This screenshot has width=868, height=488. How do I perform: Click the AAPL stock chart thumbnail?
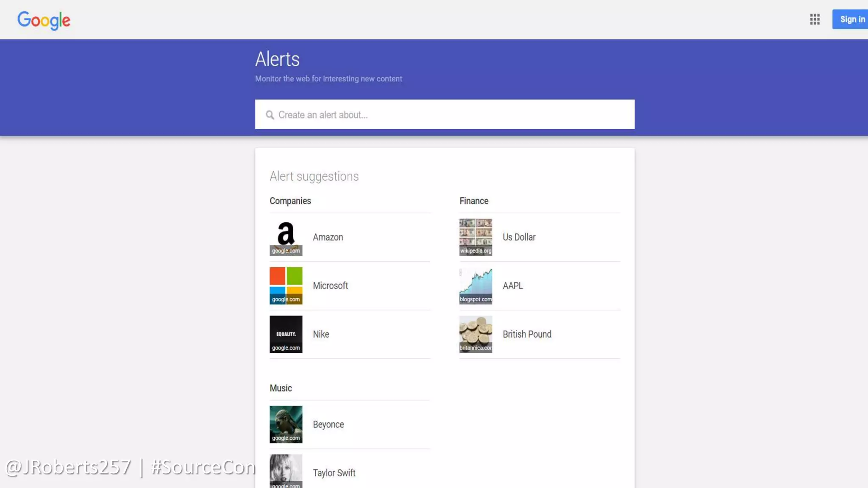(476, 285)
